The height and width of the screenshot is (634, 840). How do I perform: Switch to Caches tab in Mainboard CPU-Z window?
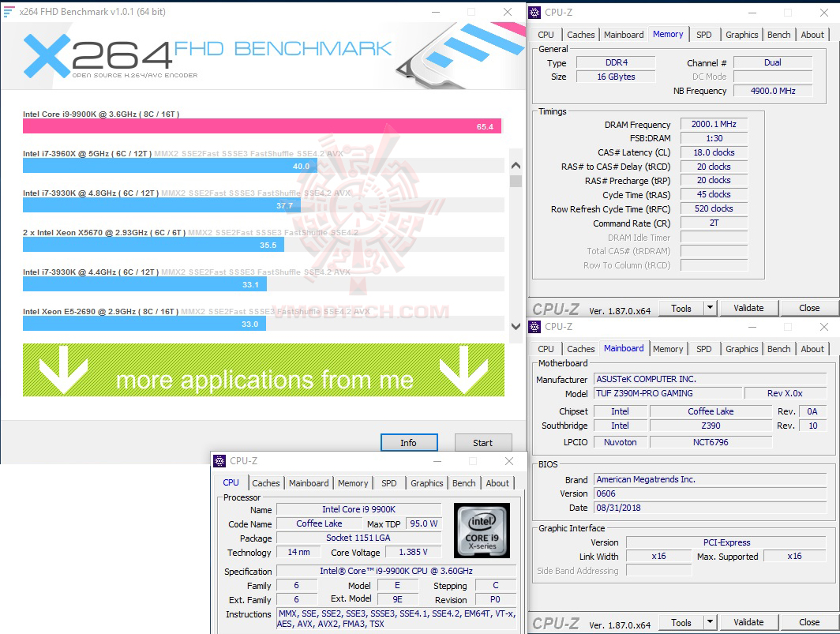[x=581, y=349]
